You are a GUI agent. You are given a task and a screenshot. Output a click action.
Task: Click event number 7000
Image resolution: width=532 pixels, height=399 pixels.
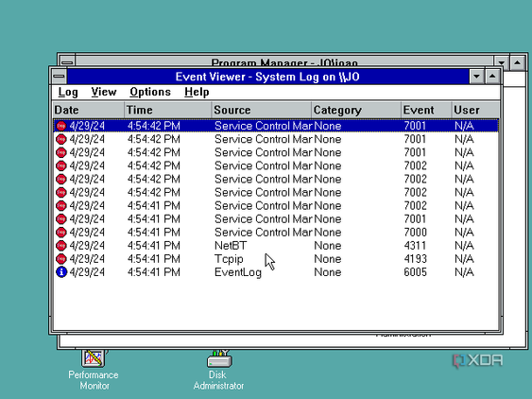point(415,233)
